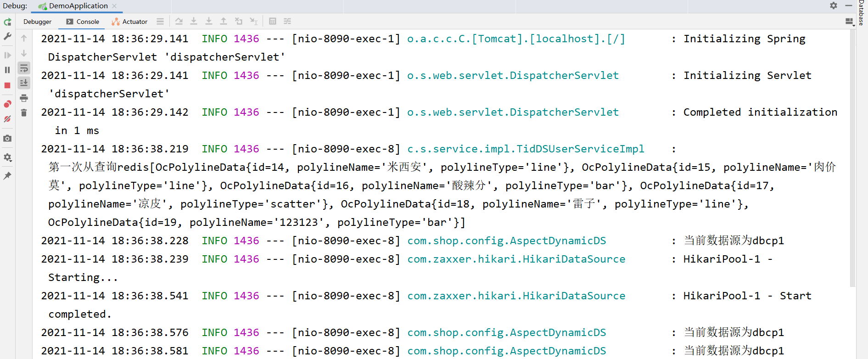Click the line starting '第一次从查询redis'
Image resolution: width=868 pixels, height=359 pixels.
click(442, 167)
